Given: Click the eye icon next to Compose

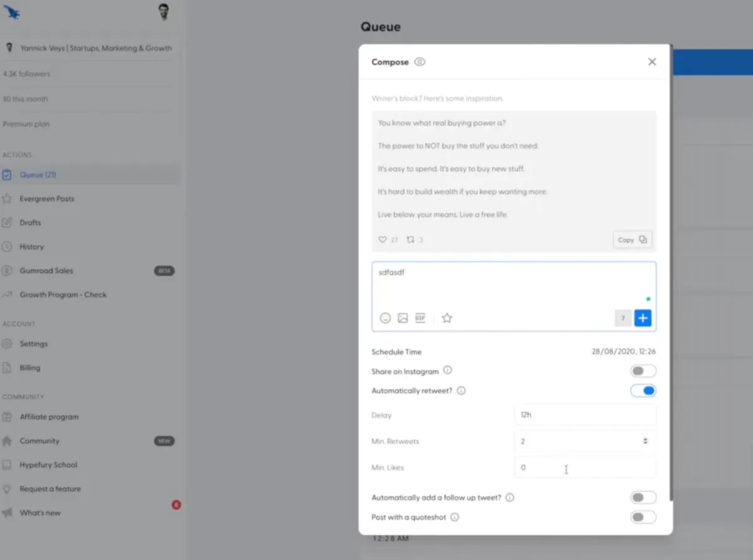Looking at the screenshot, I should pos(419,61).
